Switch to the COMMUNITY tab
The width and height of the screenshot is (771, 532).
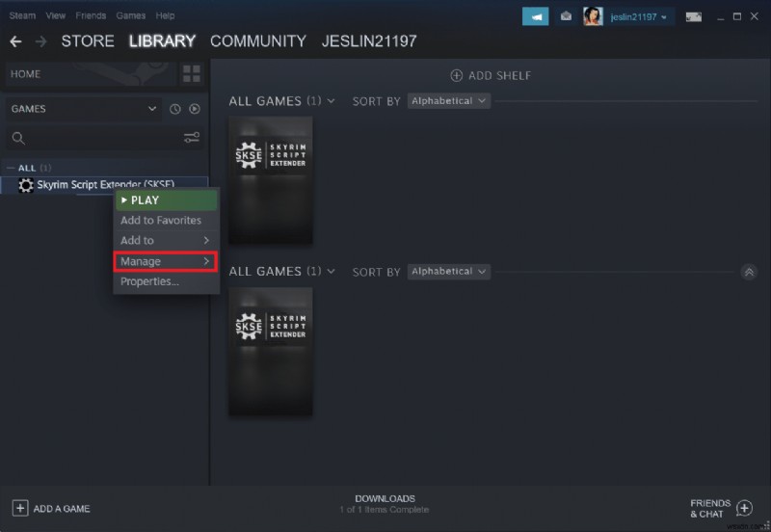pos(258,40)
